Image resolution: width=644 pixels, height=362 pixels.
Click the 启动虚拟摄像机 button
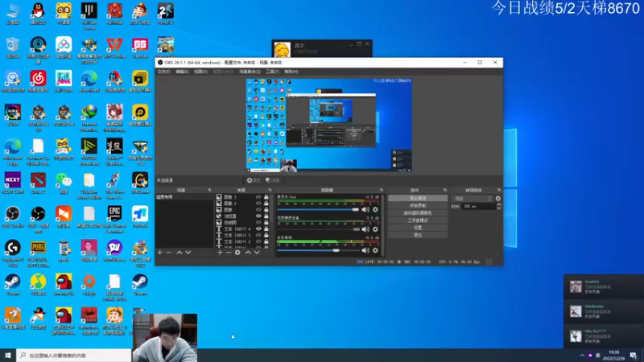(x=418, y=213)
